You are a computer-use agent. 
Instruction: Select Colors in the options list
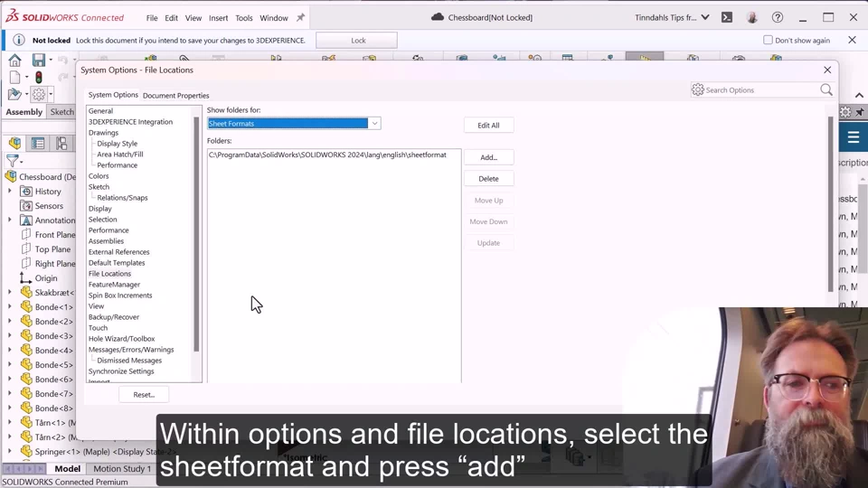pyautogui.click(x=99, y=176)
